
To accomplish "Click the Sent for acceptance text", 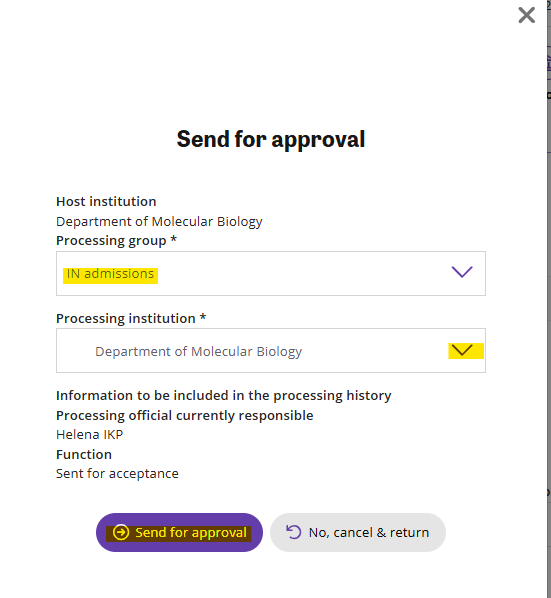I will [117, 474].
